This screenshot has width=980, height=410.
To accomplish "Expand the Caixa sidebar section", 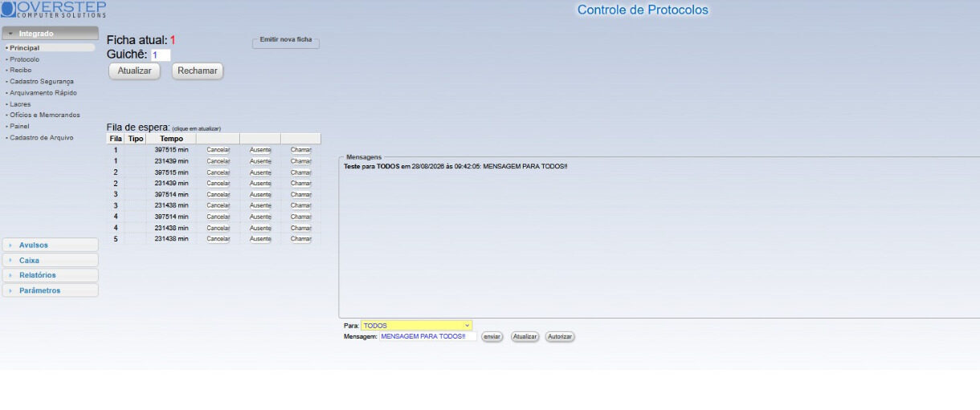I will coord(50,260).
